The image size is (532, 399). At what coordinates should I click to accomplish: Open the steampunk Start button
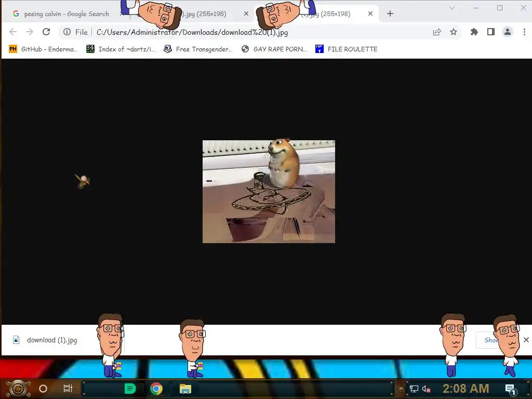(18, 389)
